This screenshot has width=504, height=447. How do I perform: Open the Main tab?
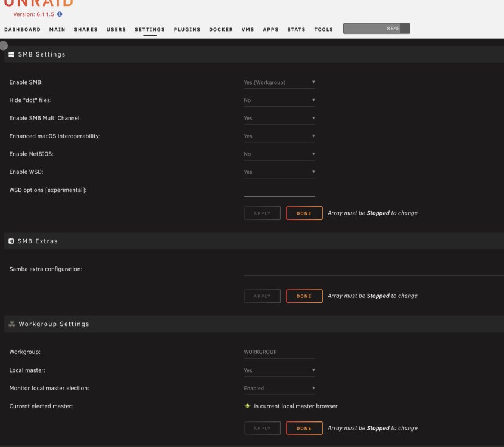pyautogui.click(x=57, y=29)
